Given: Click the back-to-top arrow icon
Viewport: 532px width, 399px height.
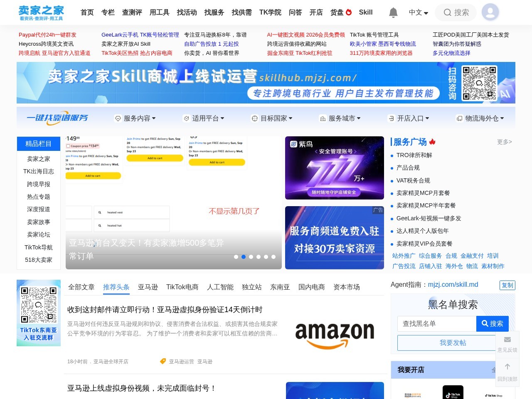Looking at the screenshot, I should click(507, 367).
